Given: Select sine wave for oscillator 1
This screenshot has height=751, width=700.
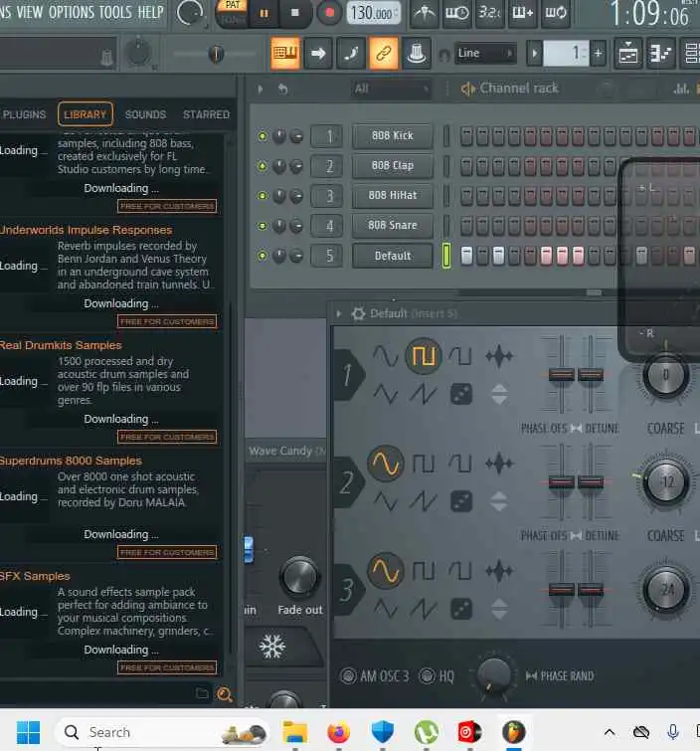Looking at the screenshot, I should [x=386, y=356].
